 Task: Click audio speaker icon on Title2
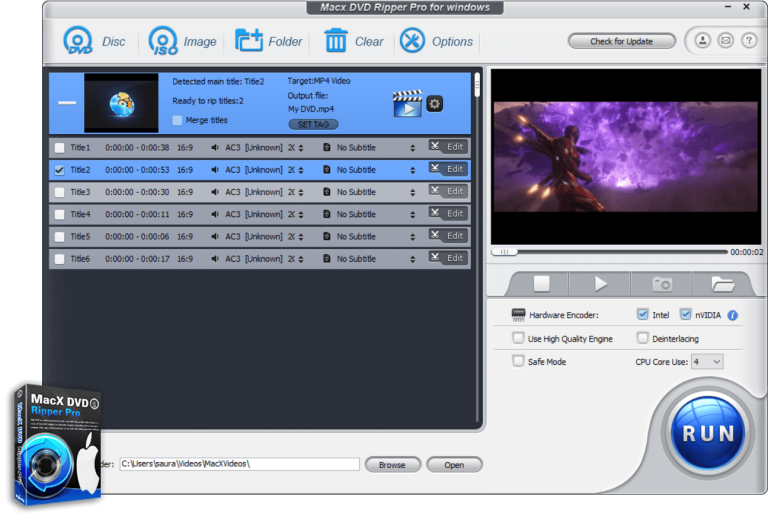[215, 169]
